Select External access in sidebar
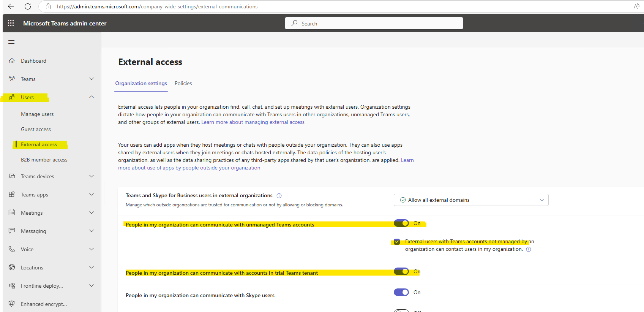The height and width of the screenshot is (312, 644). [x=39, y=144]
